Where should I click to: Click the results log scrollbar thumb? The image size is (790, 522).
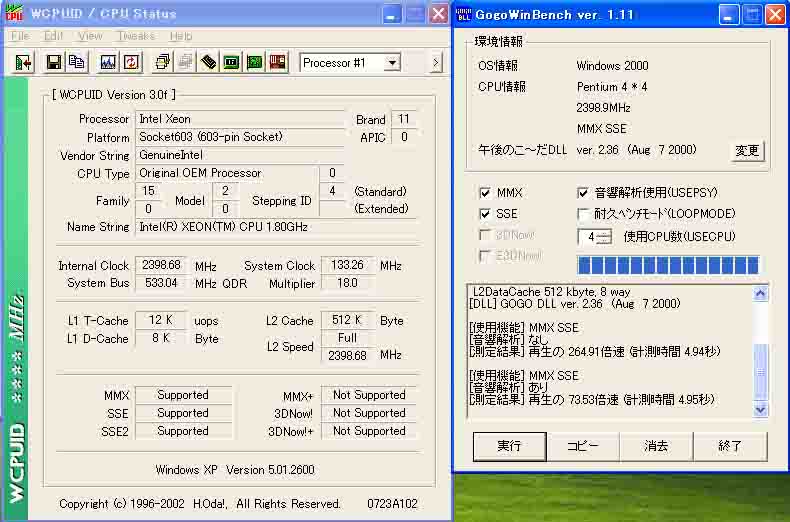point(760,372)
